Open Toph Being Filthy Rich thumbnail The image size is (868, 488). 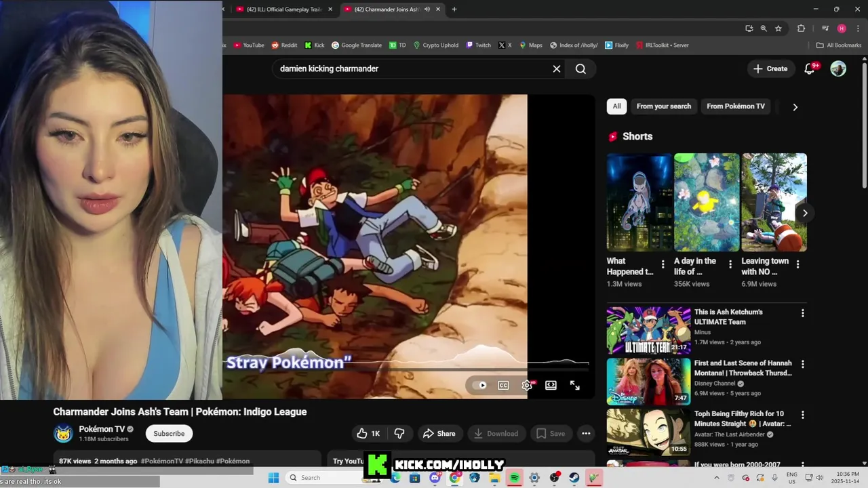point(648,432)
